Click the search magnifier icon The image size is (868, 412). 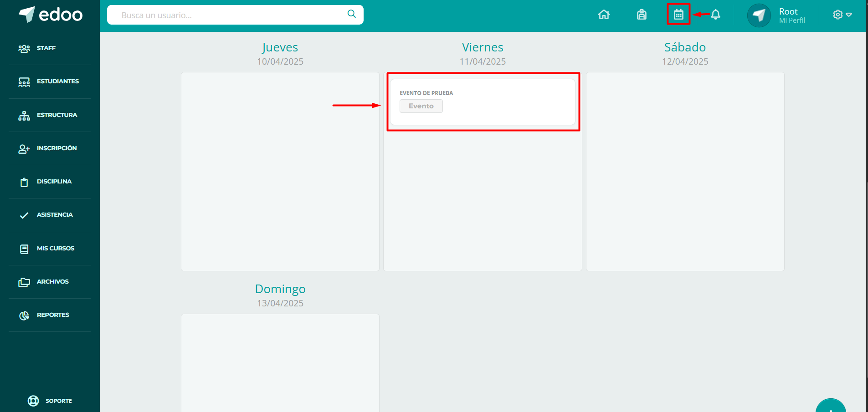click(351, 14)
